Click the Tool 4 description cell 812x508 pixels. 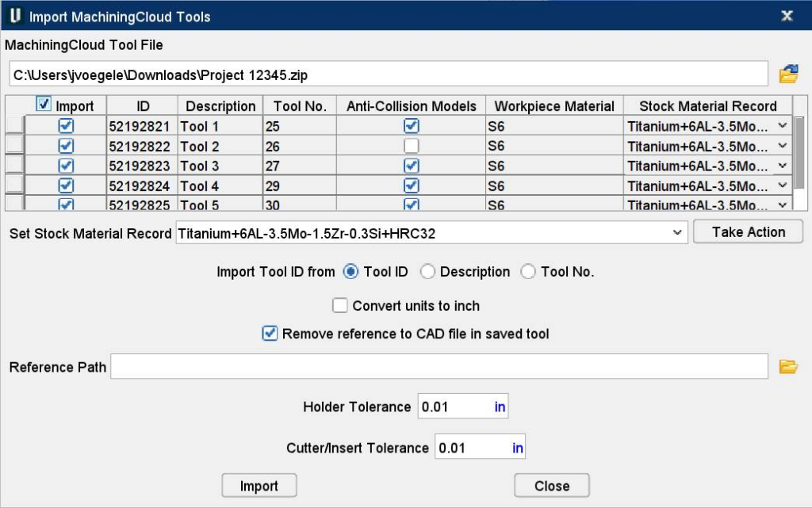point(220,185)
